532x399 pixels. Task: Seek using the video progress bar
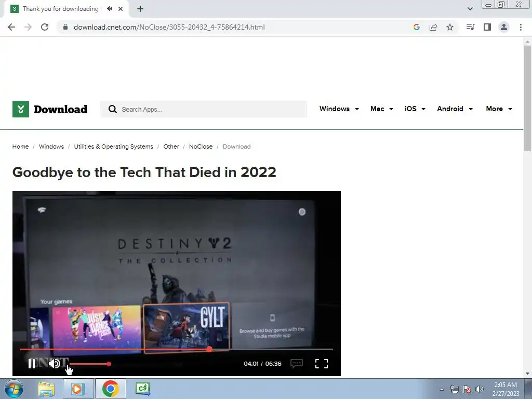pyautogui.click(x=177, y=349)
